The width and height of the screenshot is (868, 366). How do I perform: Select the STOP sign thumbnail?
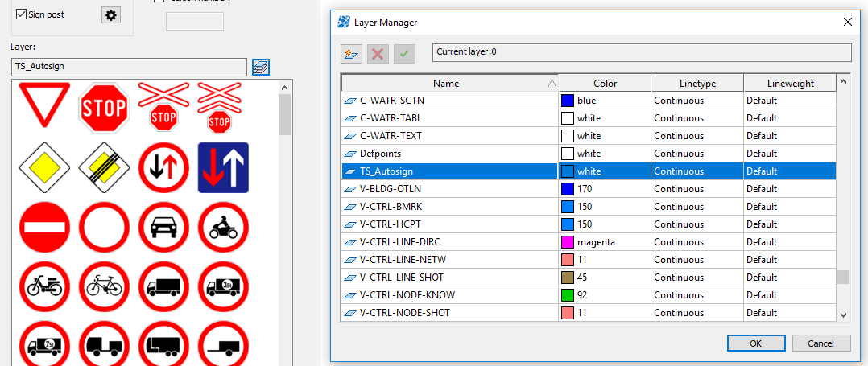[104, 107]
